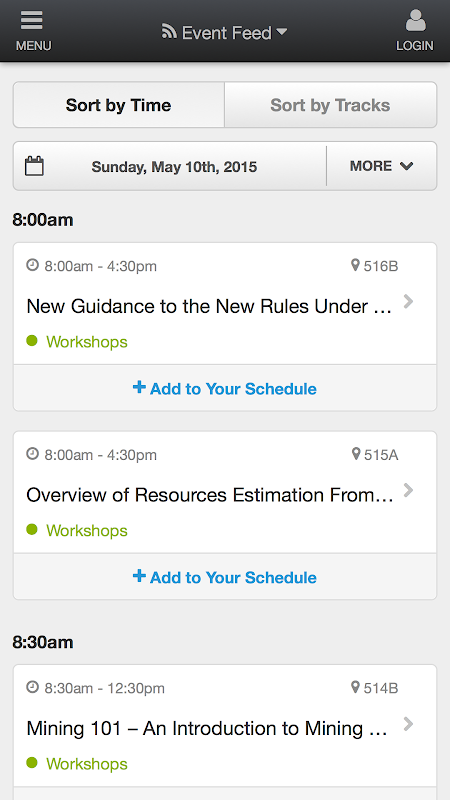Click the location pin icon for room 516B
Image resolution: width=450 pixels, height=800 pixels.
[x=356, y=265]
